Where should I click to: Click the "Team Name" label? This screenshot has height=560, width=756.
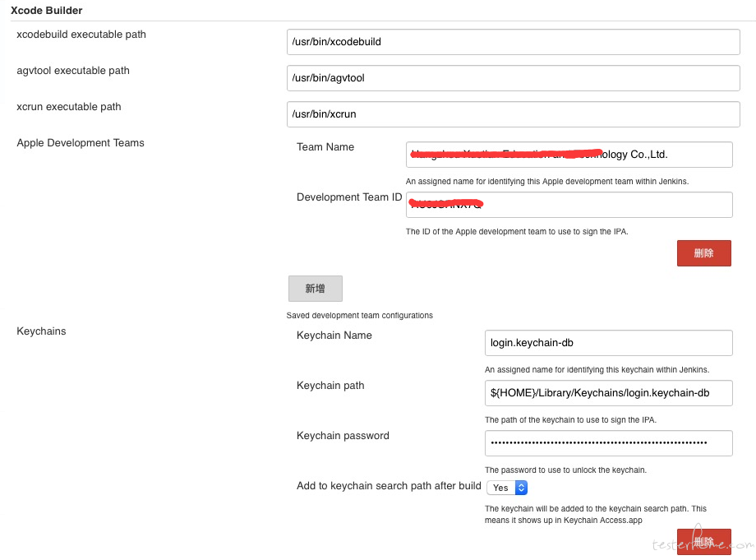325,147
